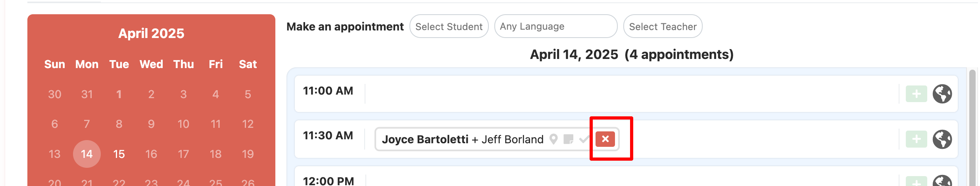Mark Joyce Bartoletti appointment as checked

point(584,139)
